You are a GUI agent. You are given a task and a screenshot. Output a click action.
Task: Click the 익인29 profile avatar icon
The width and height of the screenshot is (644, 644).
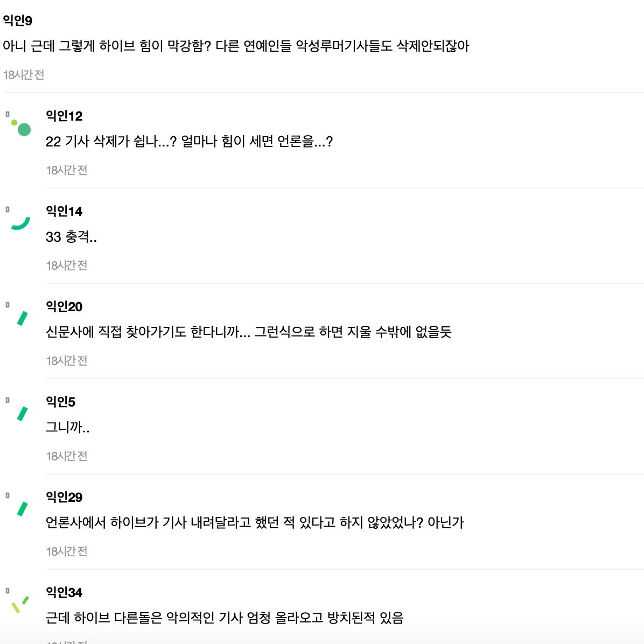click(x=22, y=509)
